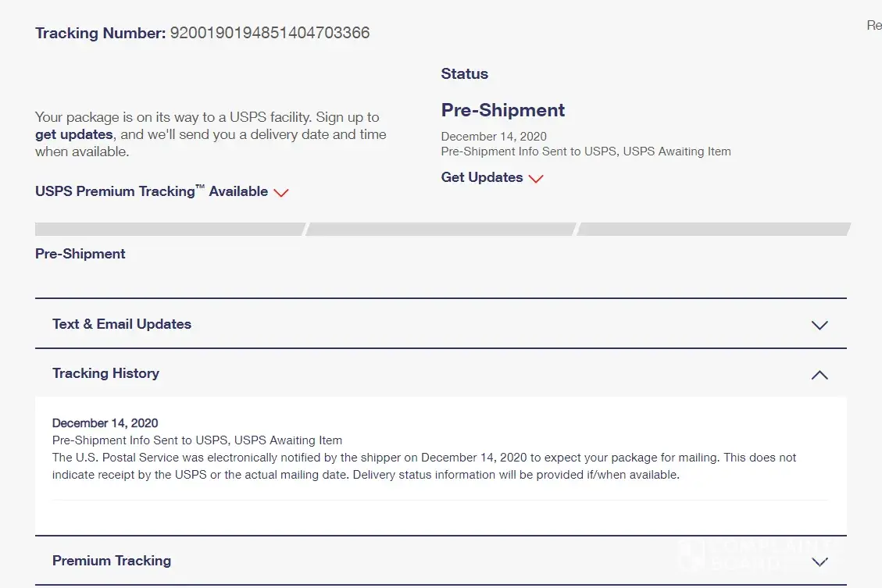The width and height of the screenshot is (882, 588).
Task: Click red chevron beside USPS Premium Tracking Available
Action: pos(281,193)
